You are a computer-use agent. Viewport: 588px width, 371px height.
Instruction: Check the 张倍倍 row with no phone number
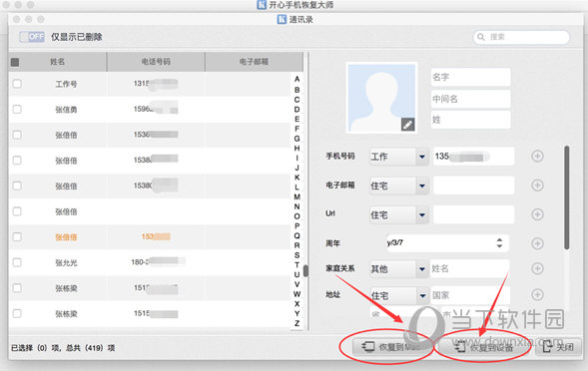(17, 211)
